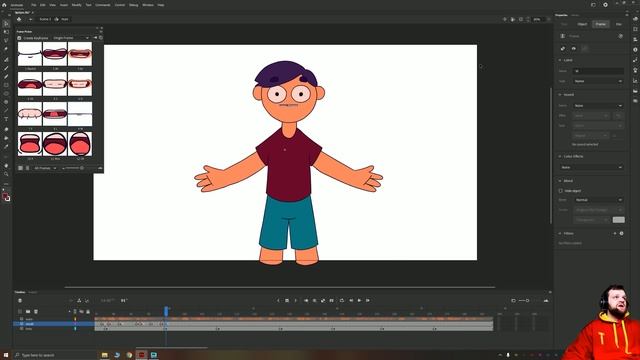The height and width of the screenshot is (360, 640).
Task: Toggle show/hide all layers icon in timeline
Action: pyautogui.click(x=81, y=311)
